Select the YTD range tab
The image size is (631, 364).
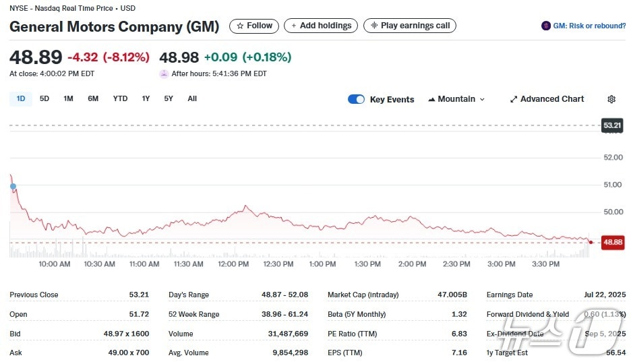120,99
